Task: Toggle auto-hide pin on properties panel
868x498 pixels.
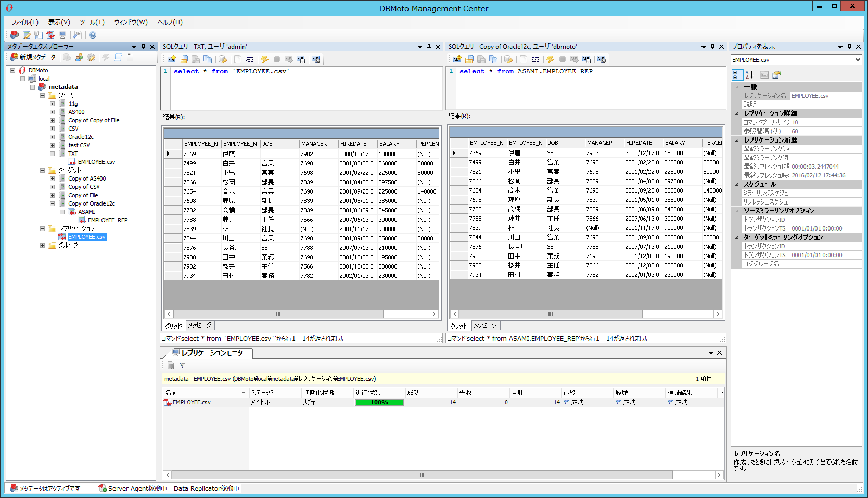Action: 849,47
